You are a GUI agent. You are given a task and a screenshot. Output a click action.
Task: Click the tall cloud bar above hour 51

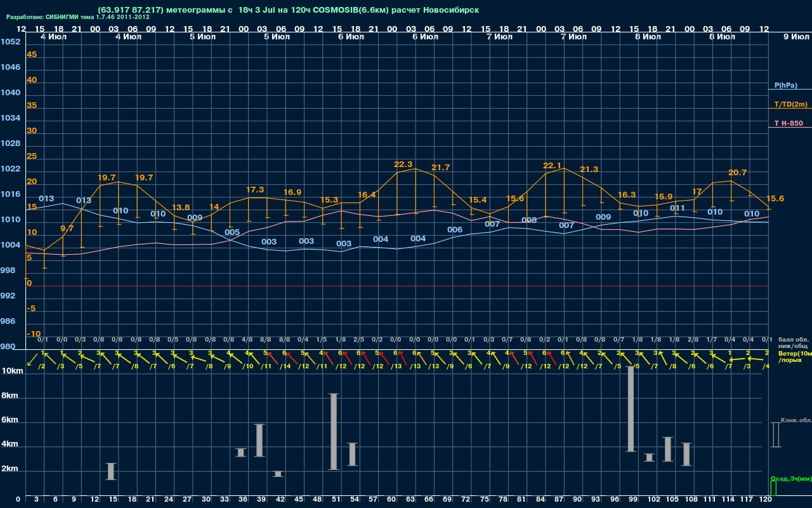click(334, 432)
